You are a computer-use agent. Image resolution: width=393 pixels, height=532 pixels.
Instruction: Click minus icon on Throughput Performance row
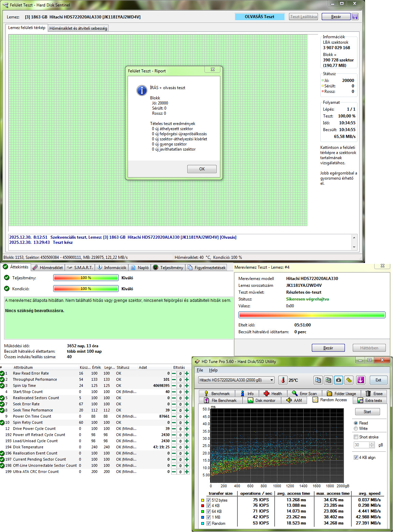[174, 380]
